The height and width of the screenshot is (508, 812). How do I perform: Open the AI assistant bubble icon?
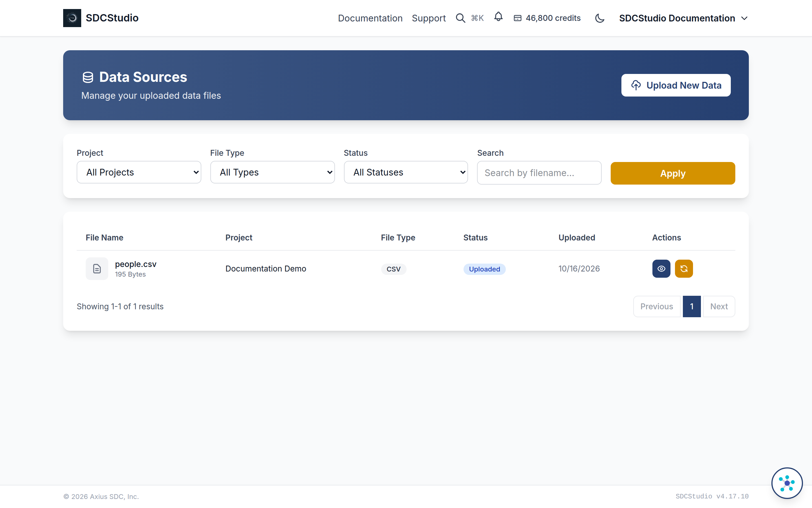pos(787,483)
